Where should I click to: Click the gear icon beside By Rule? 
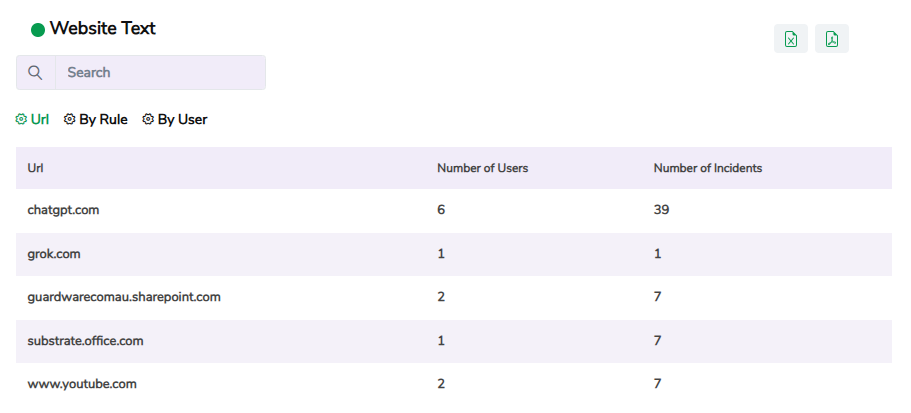point(70,119)
